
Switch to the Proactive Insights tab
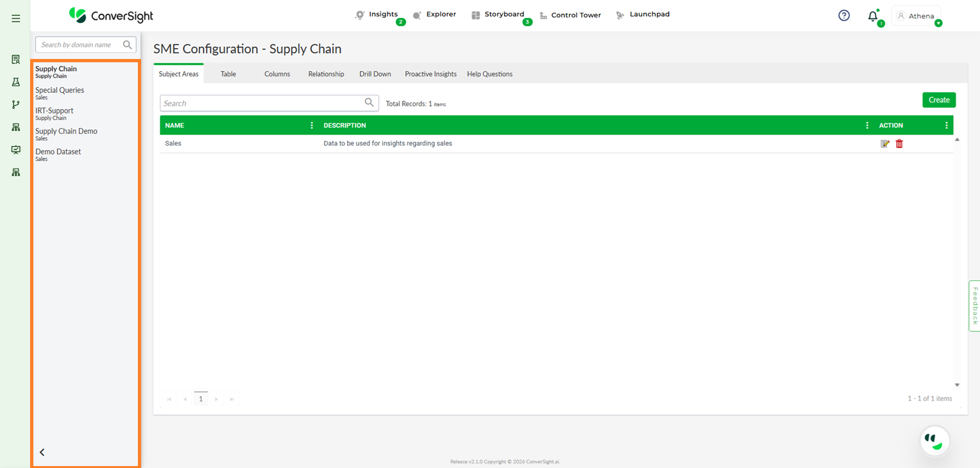coord(430,74)
